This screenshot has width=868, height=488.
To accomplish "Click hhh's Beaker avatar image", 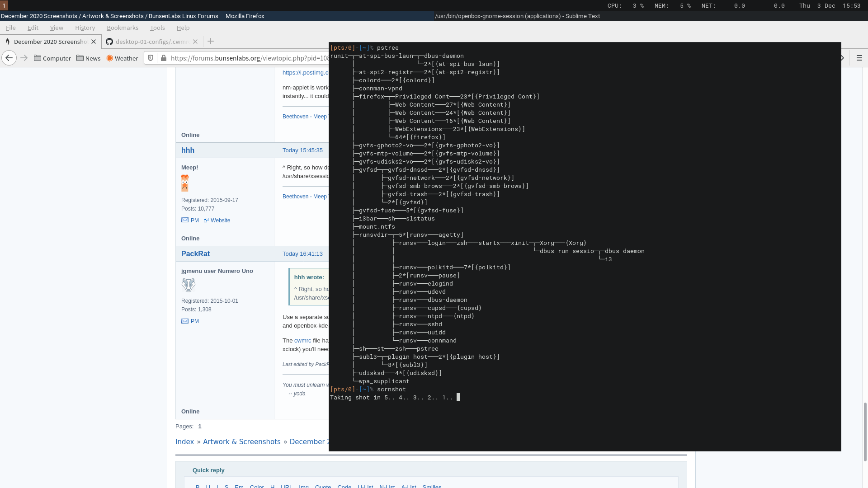I will (x=185, y=183).
